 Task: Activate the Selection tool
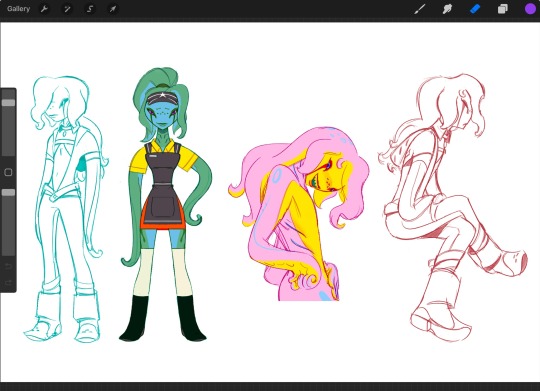coord(90,9)
